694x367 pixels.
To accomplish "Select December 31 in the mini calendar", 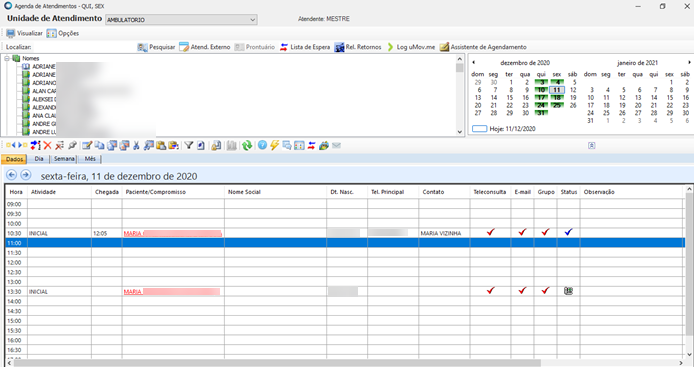I will (541, 113).
